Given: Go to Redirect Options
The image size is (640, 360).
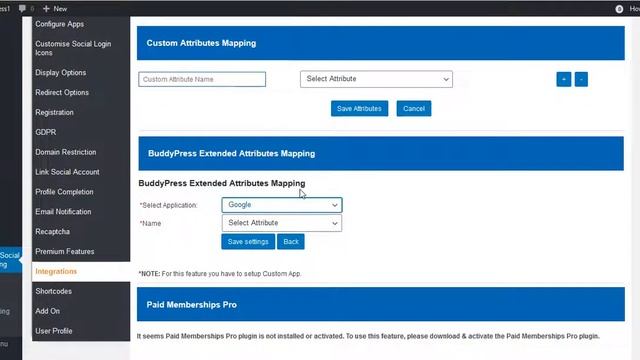Looking at the screenshot, I should [62, 93].
